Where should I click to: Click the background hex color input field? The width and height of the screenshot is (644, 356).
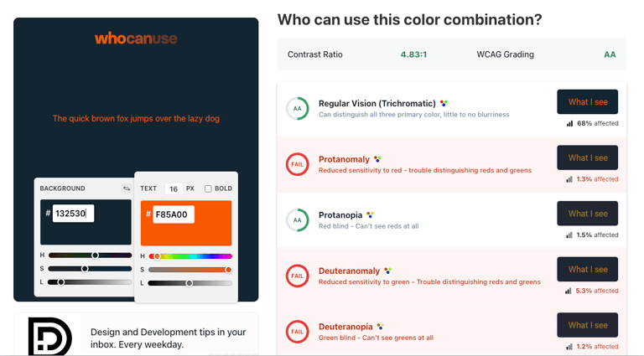click(73, 214)
